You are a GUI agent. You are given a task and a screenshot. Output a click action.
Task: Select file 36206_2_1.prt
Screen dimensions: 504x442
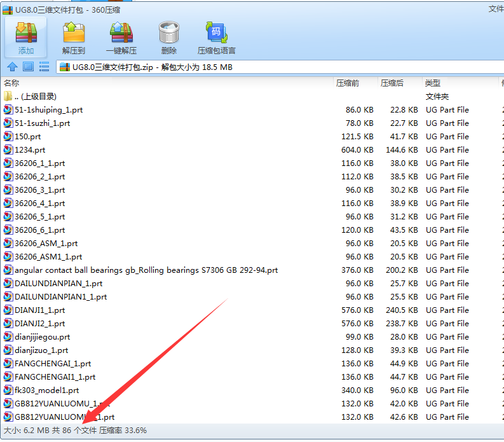pos(39,176)
